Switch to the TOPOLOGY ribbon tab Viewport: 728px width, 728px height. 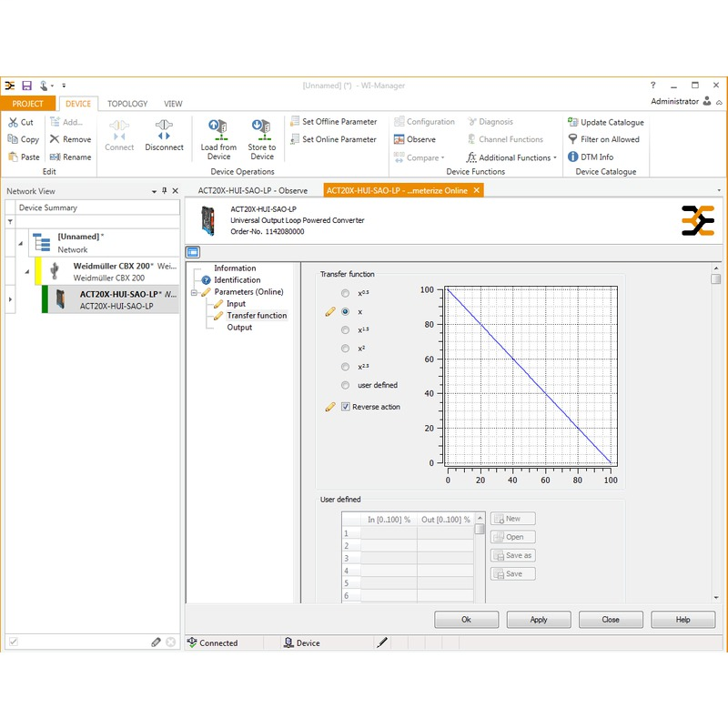coord(127,104)
